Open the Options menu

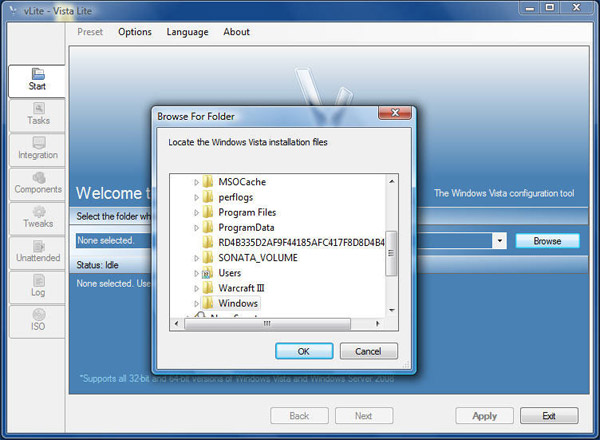point(135,32)
